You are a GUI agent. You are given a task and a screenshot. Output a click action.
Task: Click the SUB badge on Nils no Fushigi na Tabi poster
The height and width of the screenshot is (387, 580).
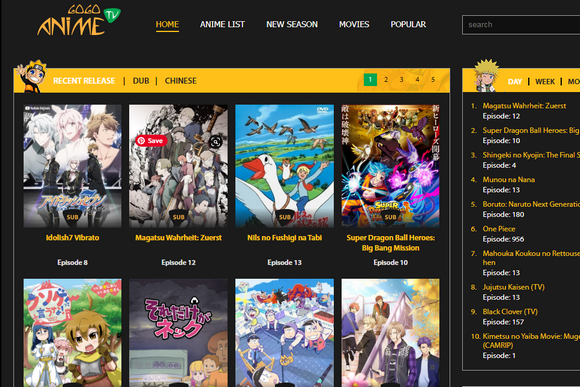(284, 217)
